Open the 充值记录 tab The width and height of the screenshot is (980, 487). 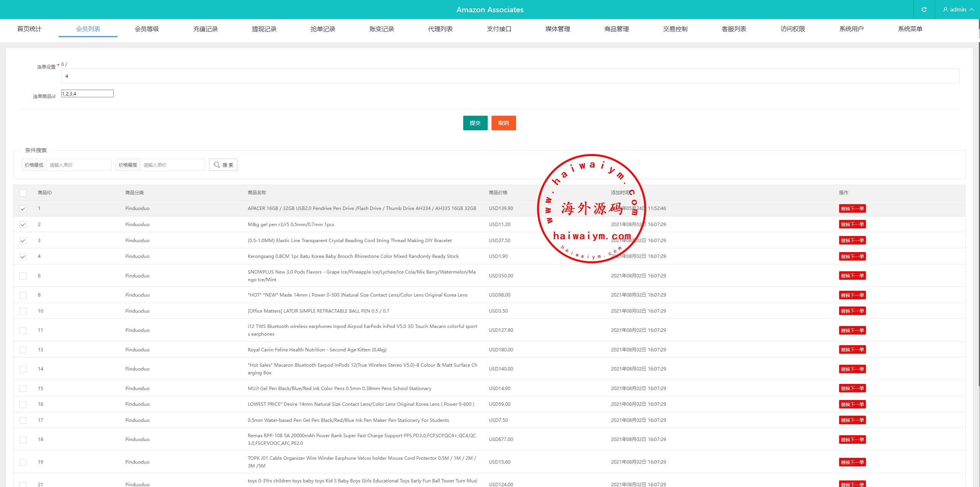click(x=205, y=29)
